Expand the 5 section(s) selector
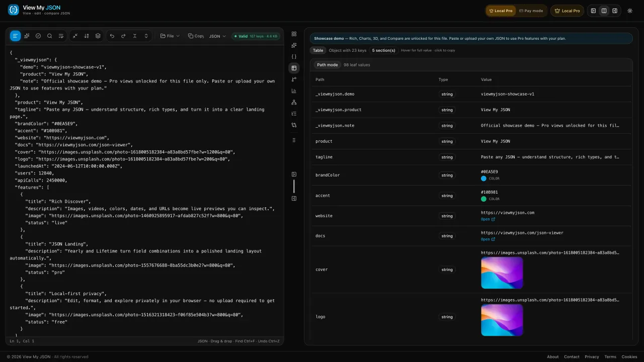Screen dimensions: 644x362 [x=384, y=50]
